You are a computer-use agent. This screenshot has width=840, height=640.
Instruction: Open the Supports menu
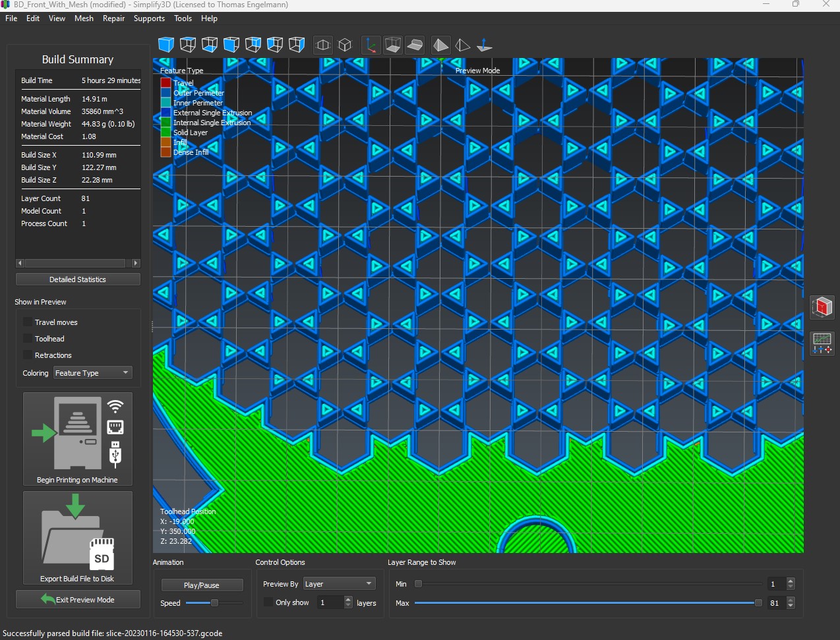(149, 18)
